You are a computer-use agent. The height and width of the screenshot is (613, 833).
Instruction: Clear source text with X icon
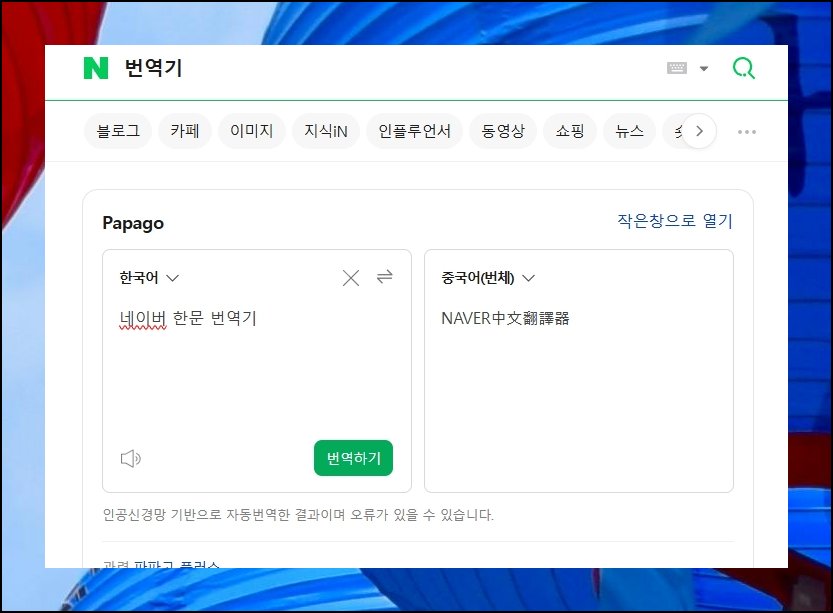click(351, 278)
